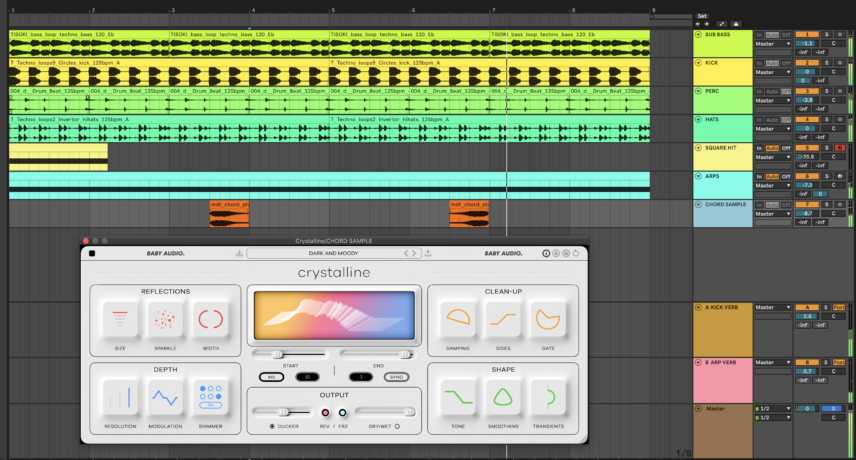Toggle the red arm button on SQUARE HIT

point(840,148)
